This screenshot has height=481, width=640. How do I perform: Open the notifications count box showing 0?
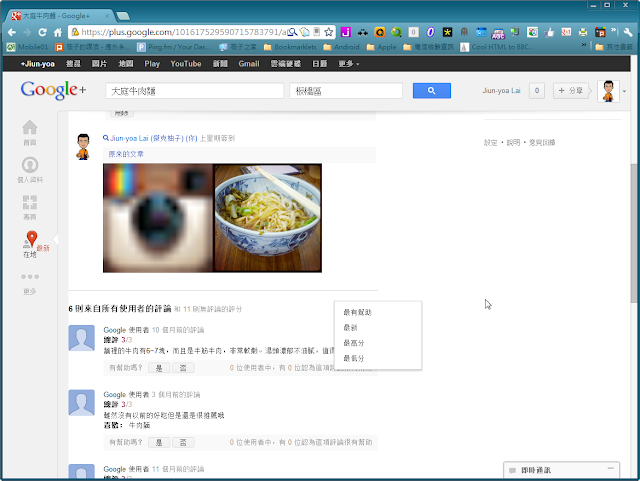(537, 91)
